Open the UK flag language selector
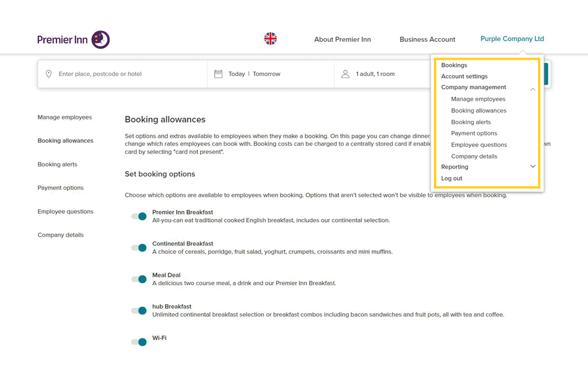588x376 pixels. (x=270, y=39)
